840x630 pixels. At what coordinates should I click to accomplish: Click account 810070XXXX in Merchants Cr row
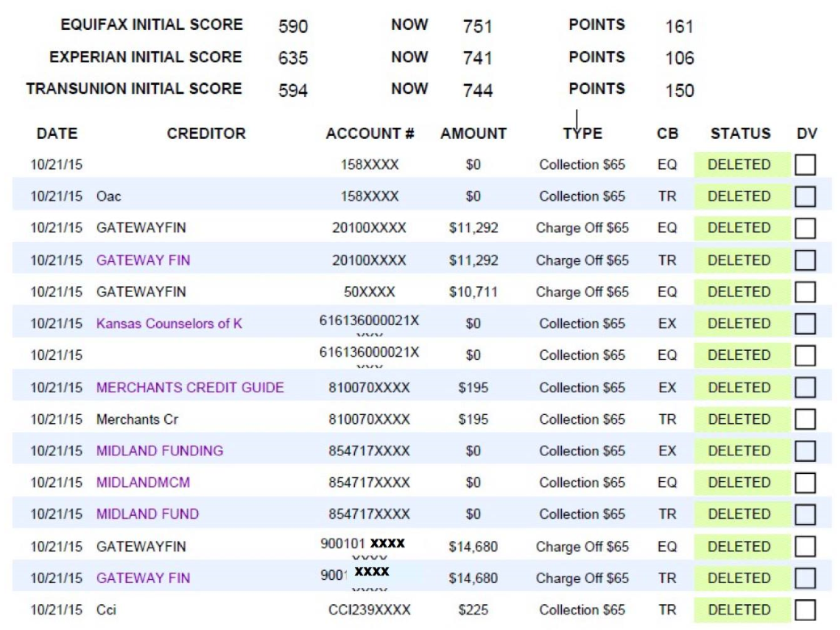pos(369,419)
